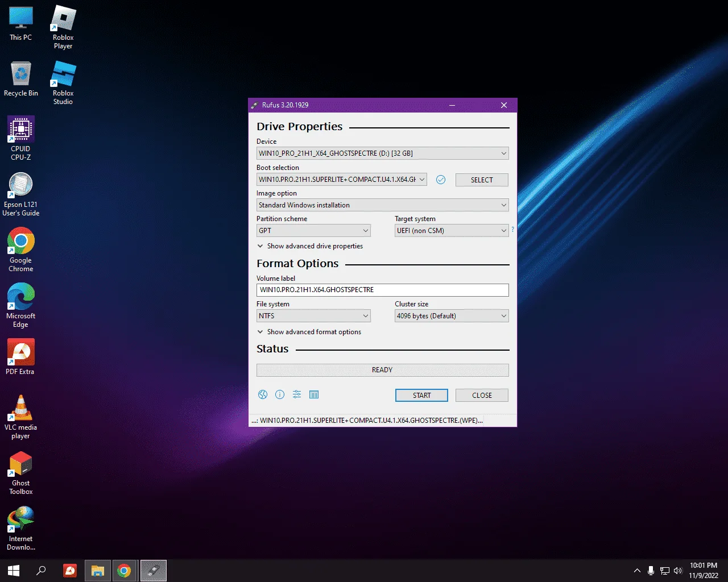Image resolution: width=728 pixels, height=582 pixels.
Task: Open the taskbar clock and date
Action: coord(704,571)
